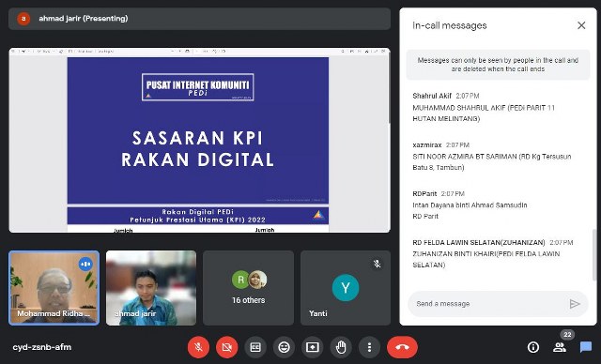Click the Y avatar on Yanti tile
Viewport: 601px width, 364px height.
click(346, 287)
